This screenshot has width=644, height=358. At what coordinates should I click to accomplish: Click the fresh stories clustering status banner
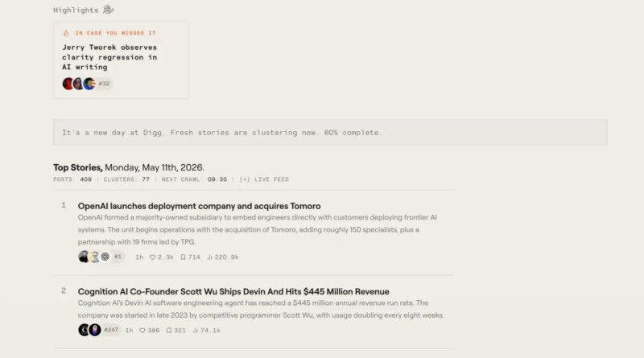click(x=330, y=133)
